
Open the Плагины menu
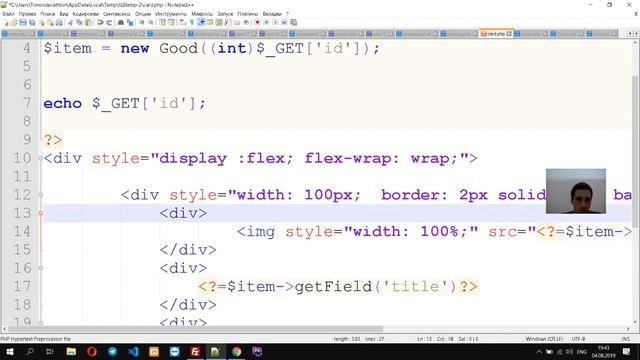(248, 14)
